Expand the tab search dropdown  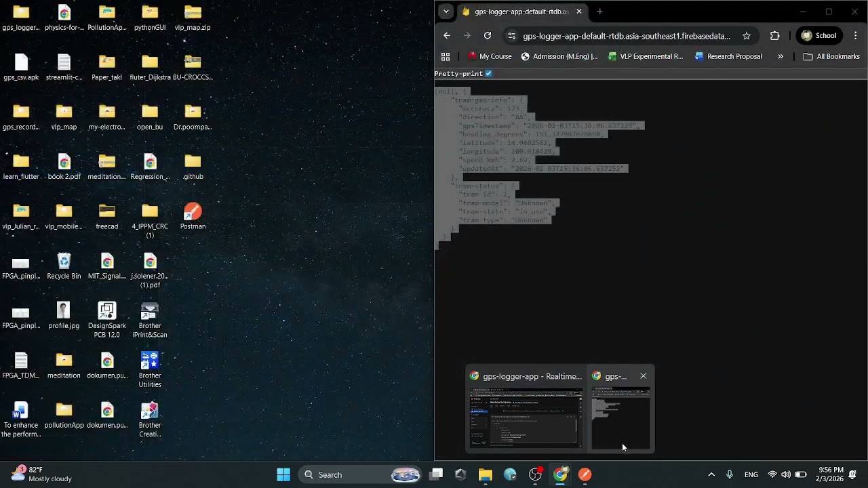click(446, 12)
